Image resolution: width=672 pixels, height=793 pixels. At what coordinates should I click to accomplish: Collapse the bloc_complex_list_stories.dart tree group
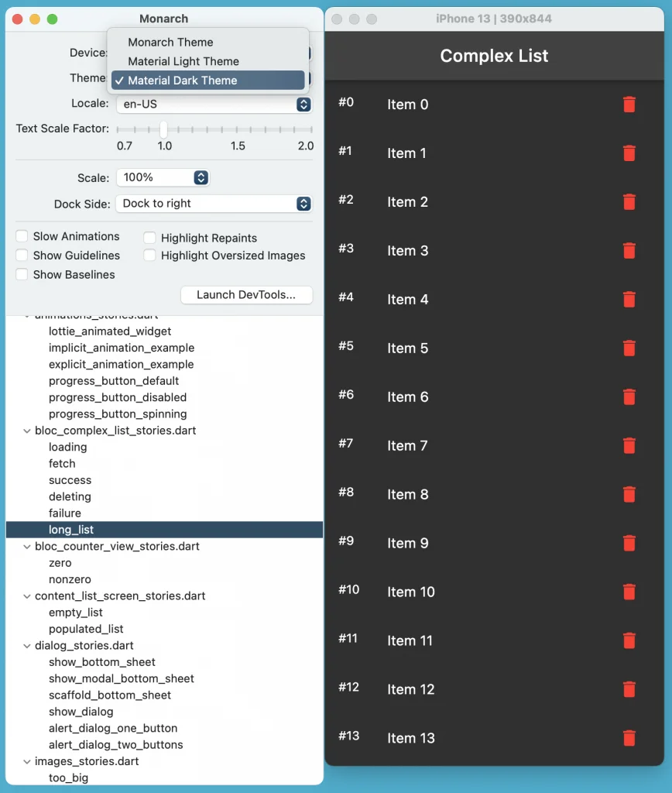coord(27,431)
